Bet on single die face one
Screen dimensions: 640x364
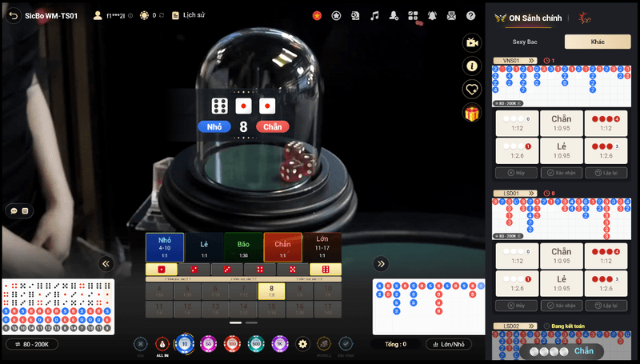(162, 270)
